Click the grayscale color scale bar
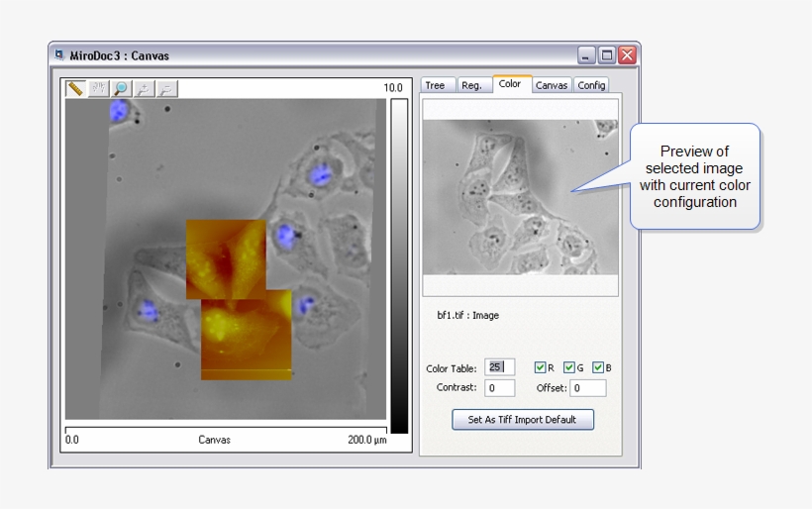The height and width of the screenshot is (509, 812). point(399,265)
